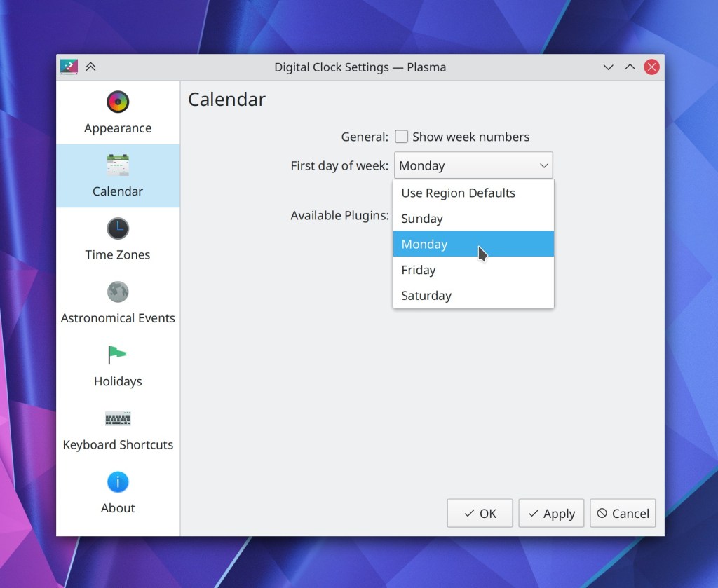Open the Astronomical Events moon icon

click(x=118, y=292)
